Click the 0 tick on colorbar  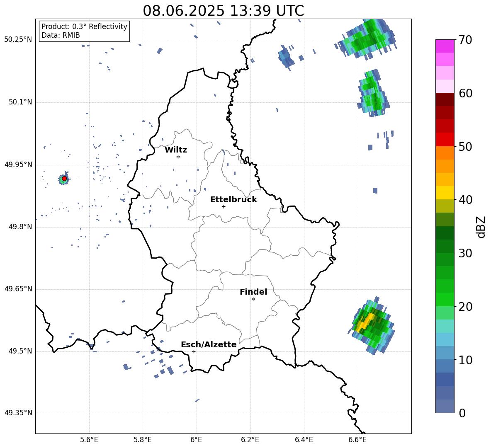click(x=462, y=413)
